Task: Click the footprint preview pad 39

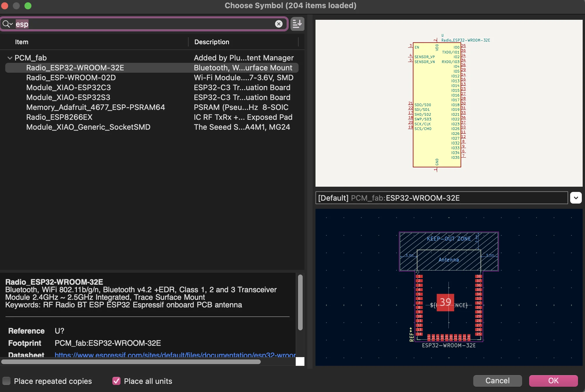Action: coord(445,302)
